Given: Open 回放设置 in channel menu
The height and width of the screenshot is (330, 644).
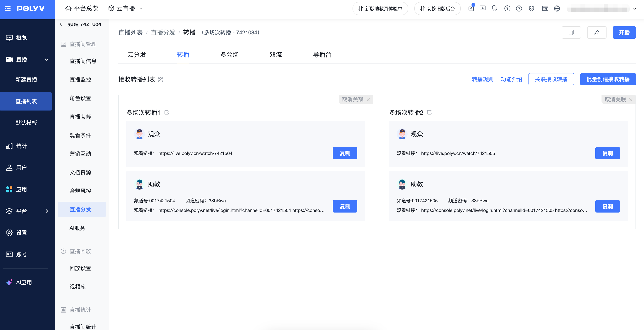Looking at the screenshot, I should click(x=80, y=268).
